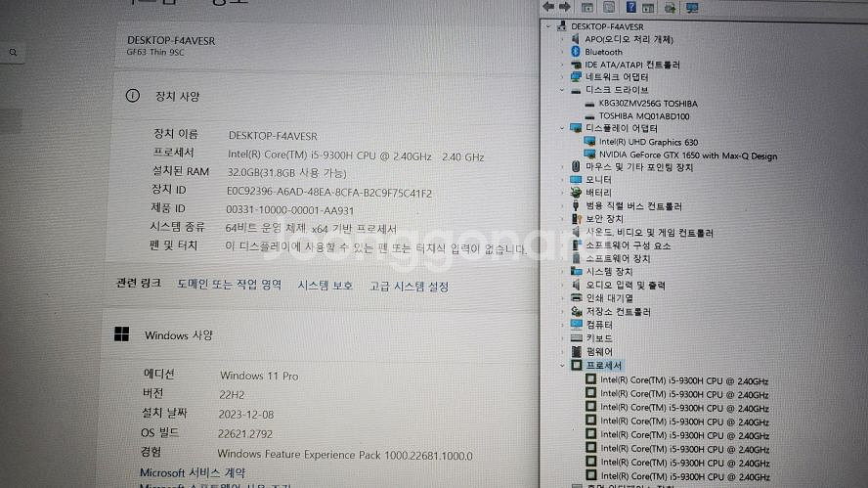Click the product ID 00331-10000-00001-AA931
The image size is (868, 488).
tap(289, 210)
